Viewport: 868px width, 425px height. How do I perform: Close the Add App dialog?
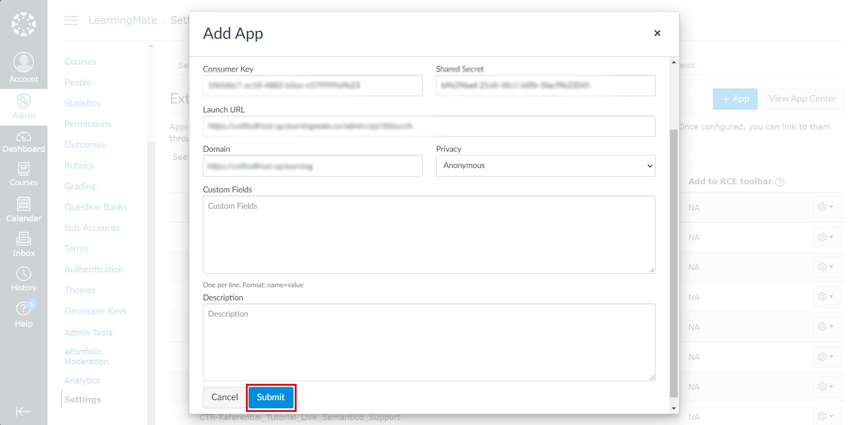click(657, 33)
